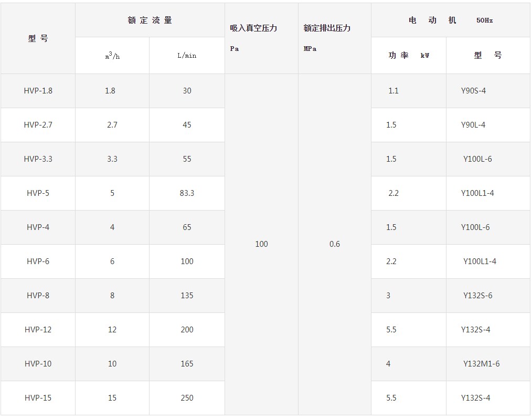Click the Y90S-4 motor model cell
The height and width of the screenshot is (419, 532).
point(473,91)
